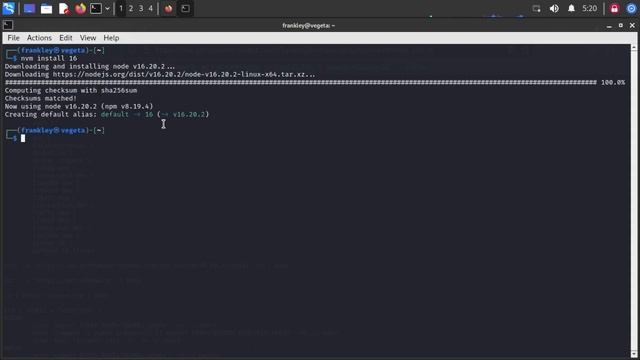Open the volume control tray icon
The image size is (640, 360).
[x=554, y=9]
